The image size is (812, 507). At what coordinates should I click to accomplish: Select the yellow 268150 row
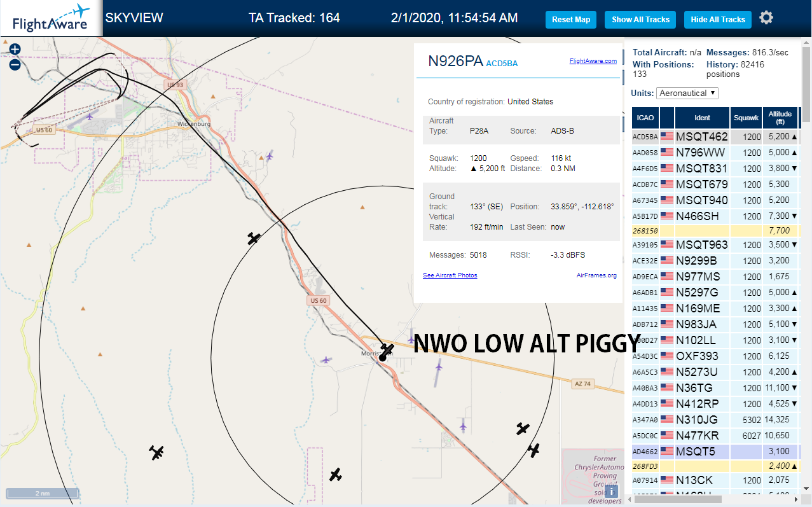[716, 230]
